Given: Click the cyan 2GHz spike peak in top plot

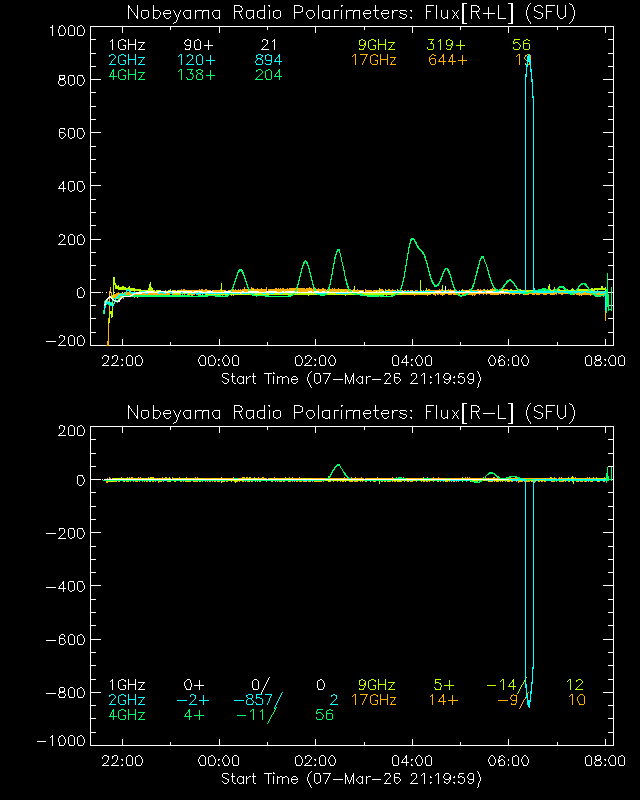Looking at the screenshot, I should click(528, 57).
